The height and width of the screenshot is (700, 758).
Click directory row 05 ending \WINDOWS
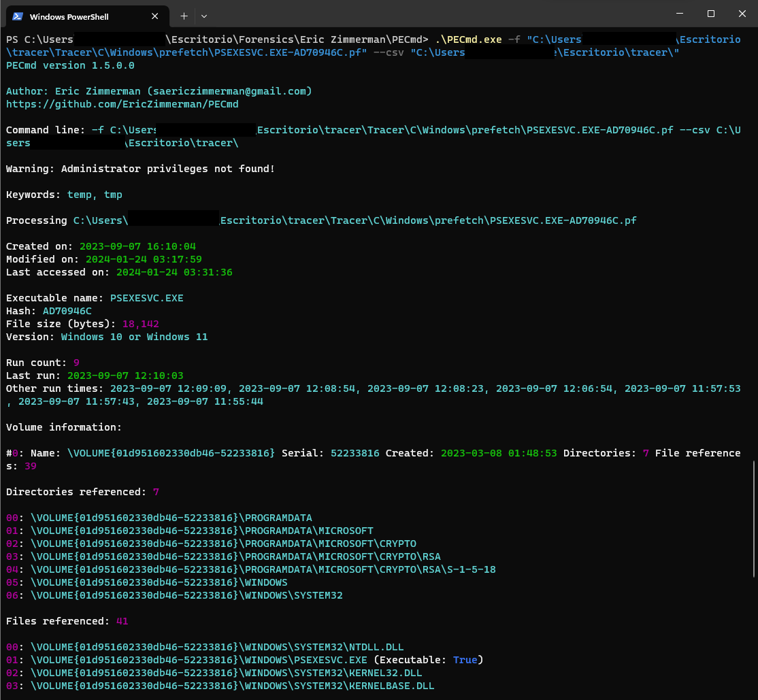pyautogui.click(x=146, y=582)
